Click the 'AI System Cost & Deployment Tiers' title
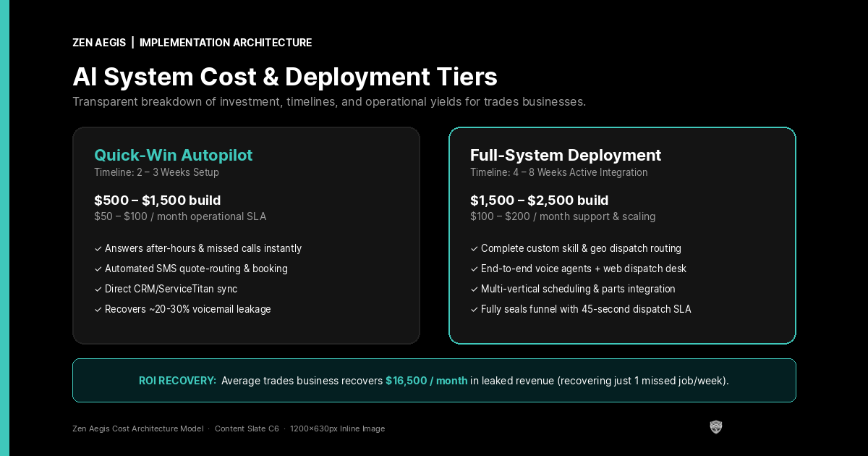 click(285, 77)
